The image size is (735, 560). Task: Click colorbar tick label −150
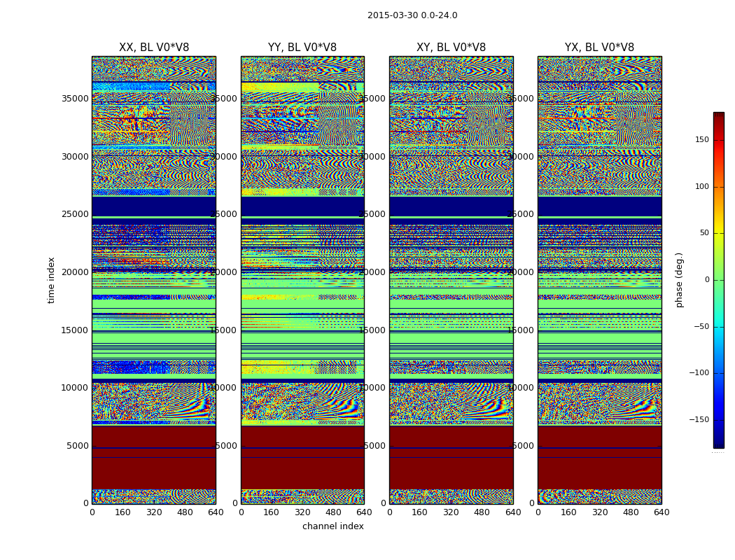pos(699,419)
